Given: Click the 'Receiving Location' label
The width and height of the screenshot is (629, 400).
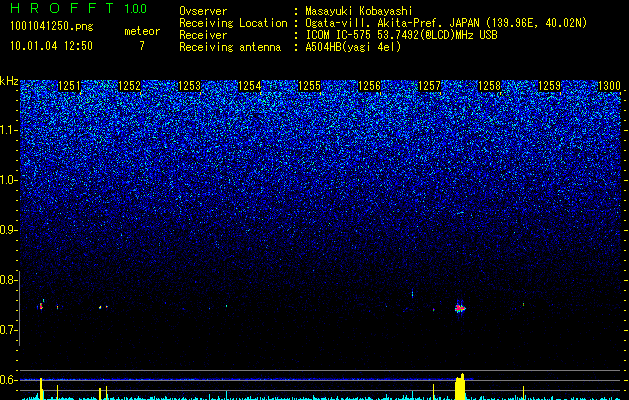Looking at the screenshot, I should click(233, 23).
